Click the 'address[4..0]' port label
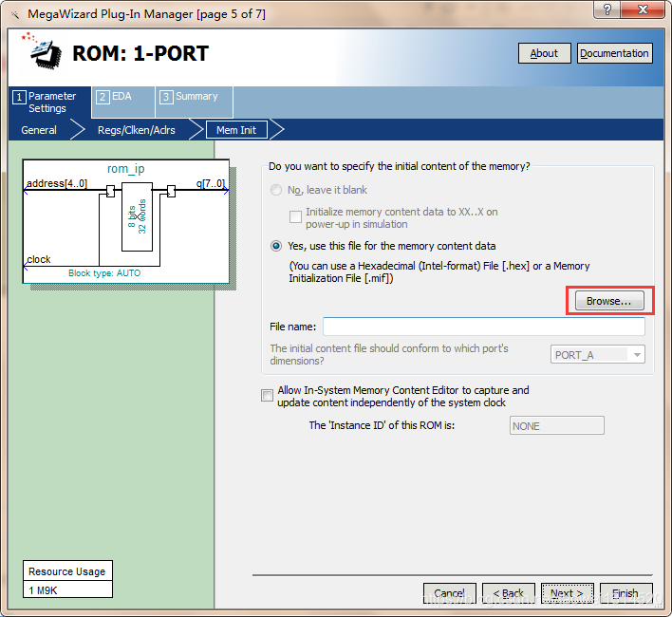 point(57,183)
